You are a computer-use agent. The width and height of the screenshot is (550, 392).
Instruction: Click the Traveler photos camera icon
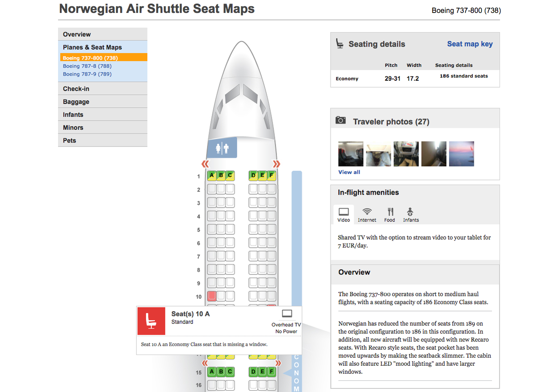tap(340, 121)
